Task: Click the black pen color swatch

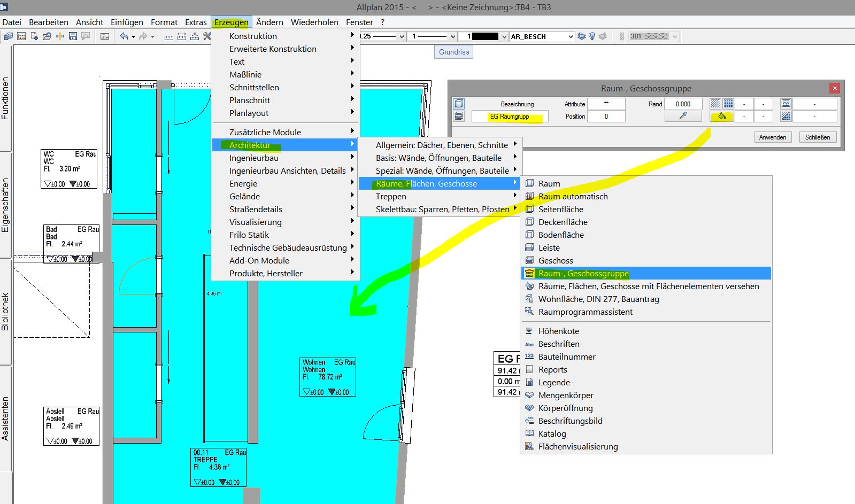Action: click(485, 36)
